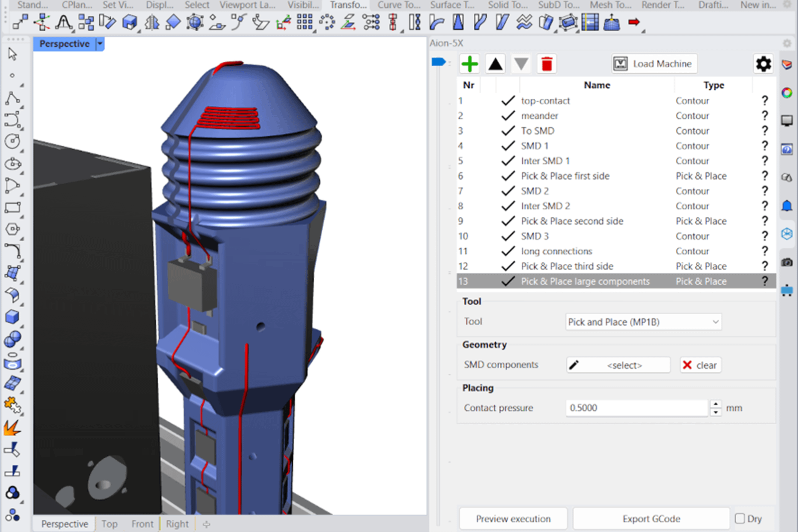Select the camera snapshot icon in the right sidebar
The image size is (798, 532).
click(787, 263)
